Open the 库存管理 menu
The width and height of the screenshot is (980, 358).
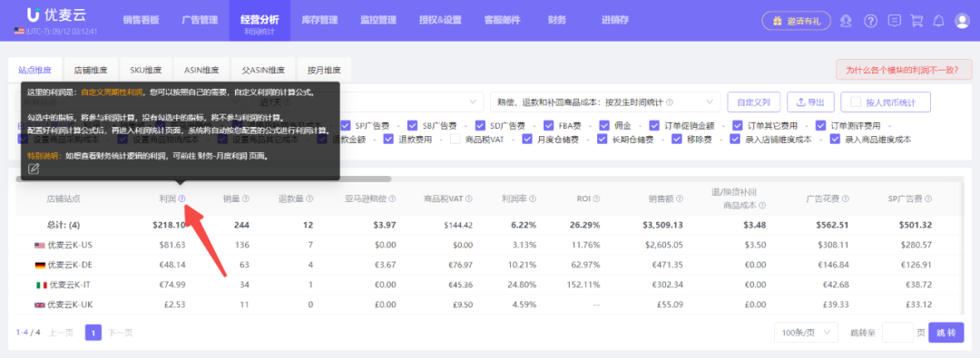pos(318,20)
